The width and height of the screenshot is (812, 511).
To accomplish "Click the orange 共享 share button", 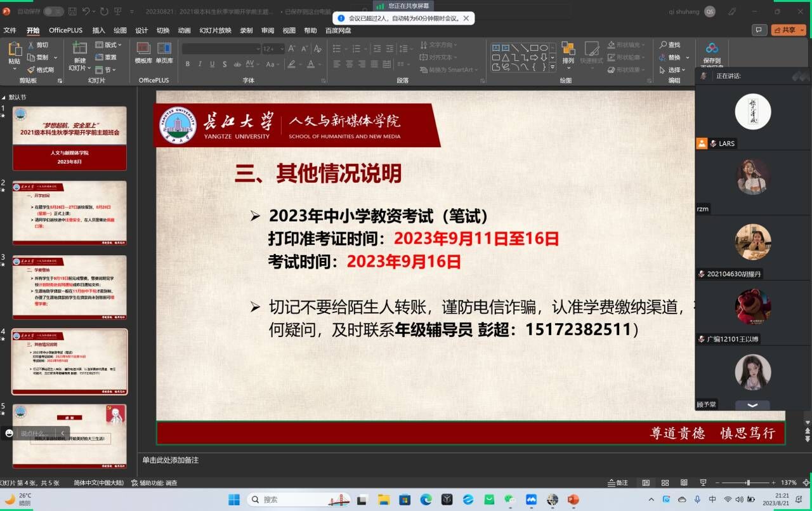I will click(x=789, y=30).
